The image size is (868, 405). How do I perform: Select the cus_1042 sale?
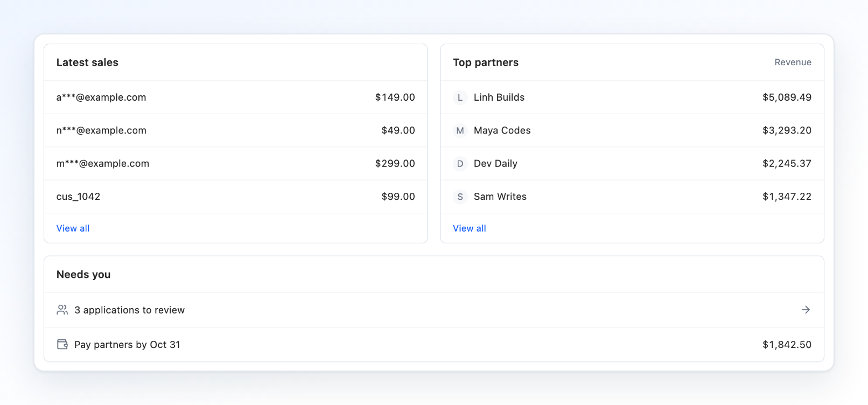[x=236, y=197]
